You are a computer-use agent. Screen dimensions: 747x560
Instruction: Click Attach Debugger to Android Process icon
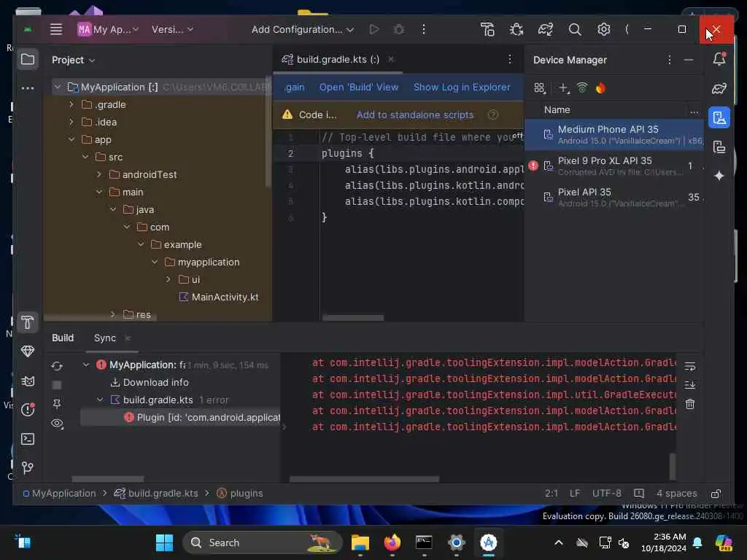pos(516,29)
